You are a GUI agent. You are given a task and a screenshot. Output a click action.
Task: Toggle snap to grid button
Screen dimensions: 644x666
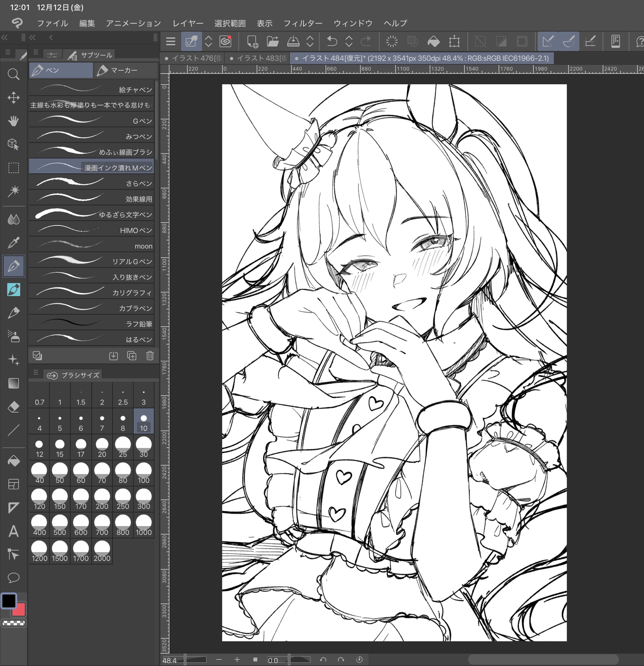590,41
